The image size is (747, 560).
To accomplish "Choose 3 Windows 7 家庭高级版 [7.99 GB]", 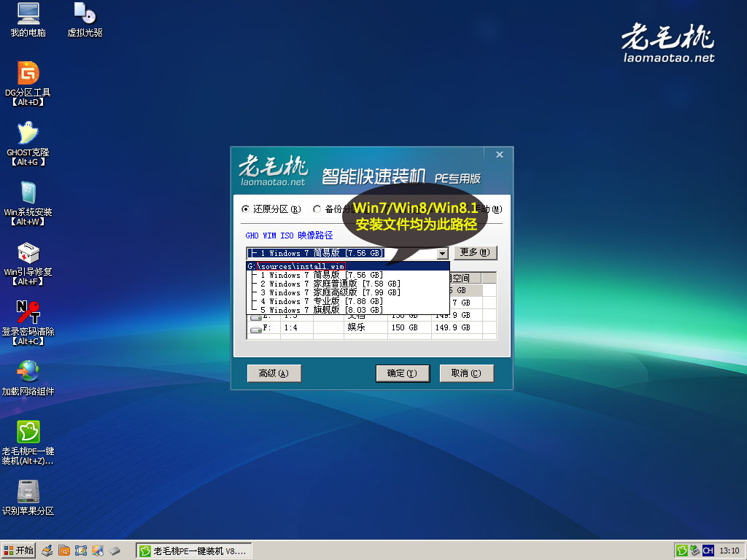I will [x=348, y=292].
